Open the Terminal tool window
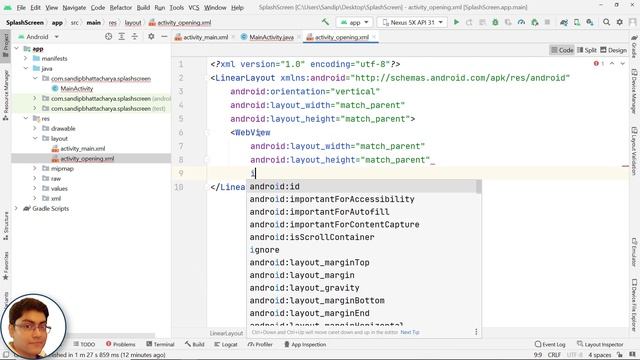 (160, 344)
